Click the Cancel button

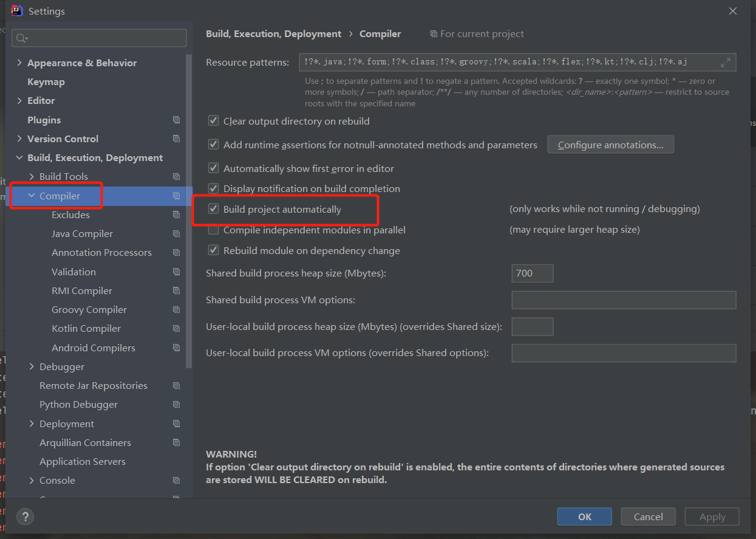tap(649, 517)
